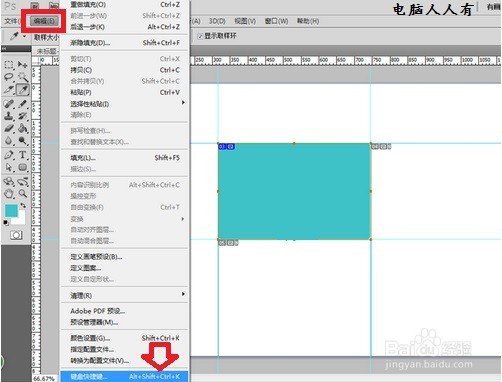The height and width of the screenshot is (382, 502).
Task: Toggle the 显示取样环 checkbox
Action: click(x=200, y=36)
